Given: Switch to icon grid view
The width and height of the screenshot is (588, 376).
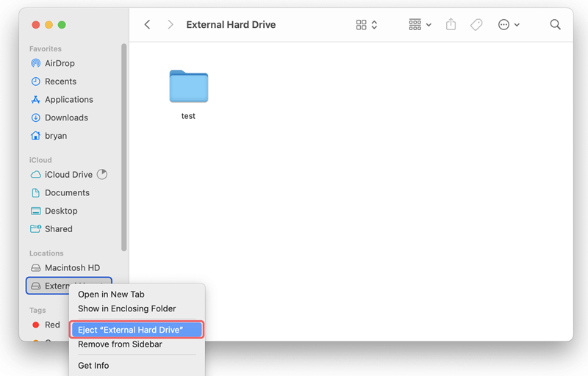Looking at the screenshot, I should [361, 25].
